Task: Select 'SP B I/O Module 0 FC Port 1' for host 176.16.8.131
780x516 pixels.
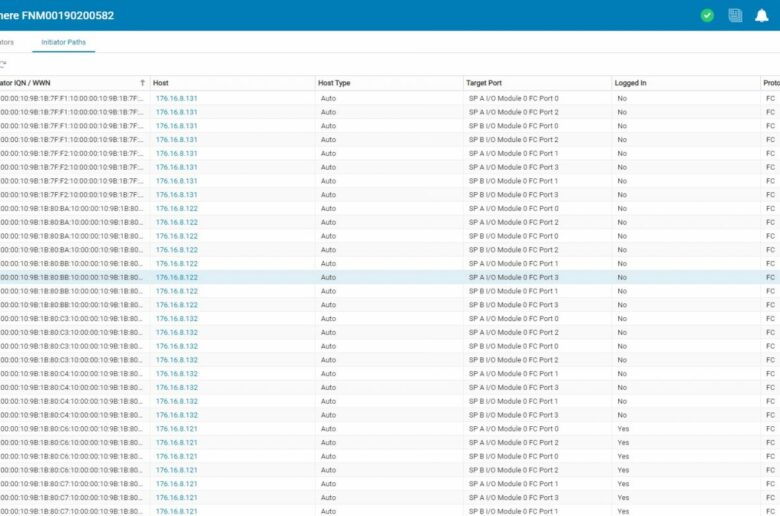Action: pos(513,181)
